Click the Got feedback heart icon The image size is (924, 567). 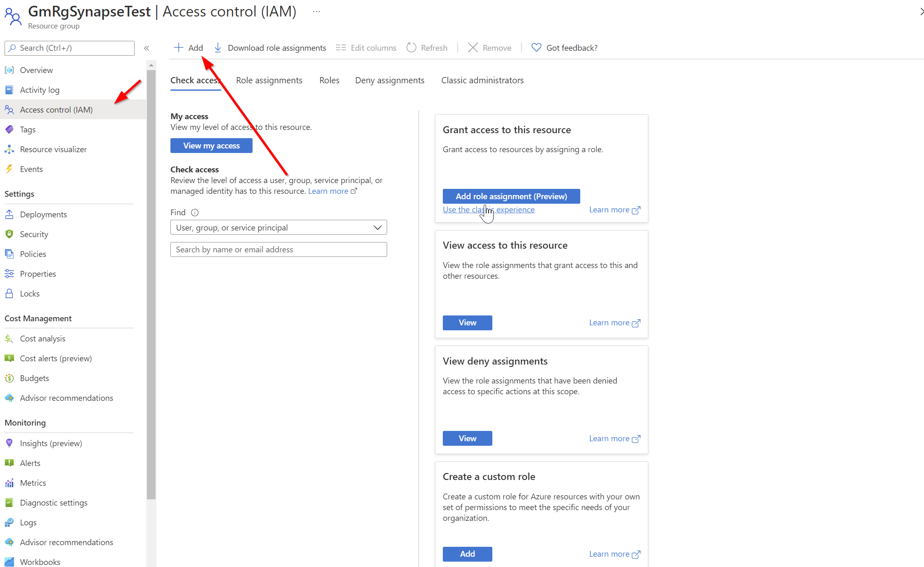tap(536, 48)
